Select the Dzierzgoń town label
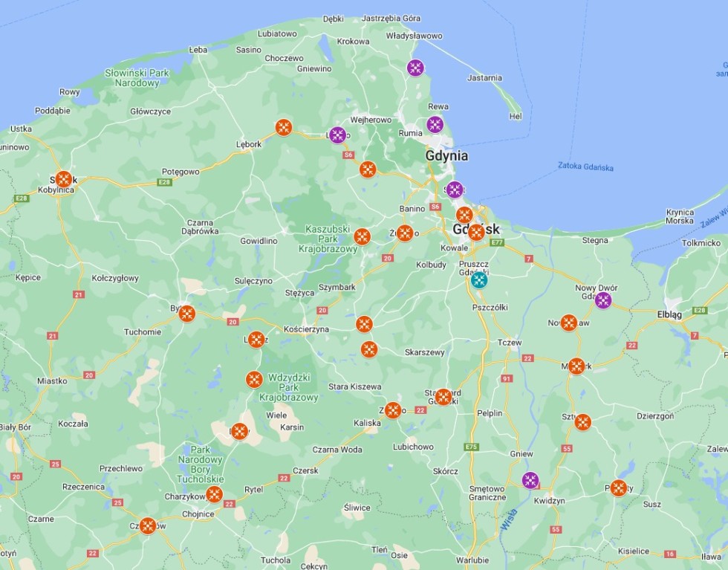This screenshot has height=570, width=728. tap(655, 415)
